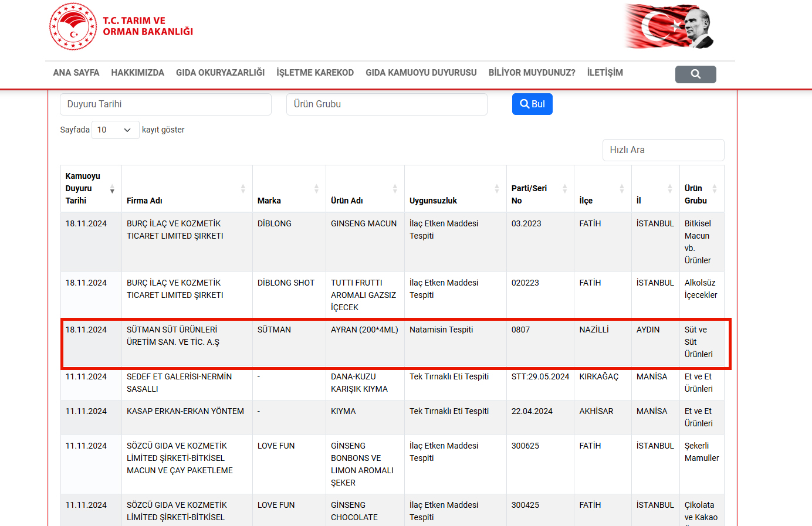Click the search magnifier button in navbar
812x526 pixels.
(x=695, y=74)
